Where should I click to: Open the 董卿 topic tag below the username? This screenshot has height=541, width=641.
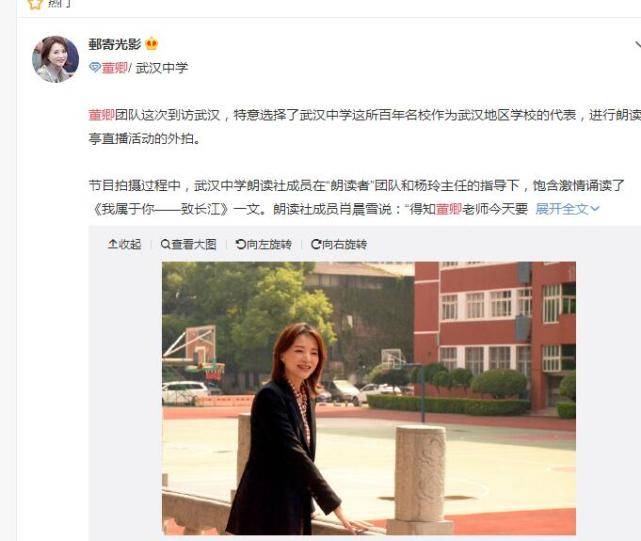click(114, 67)
